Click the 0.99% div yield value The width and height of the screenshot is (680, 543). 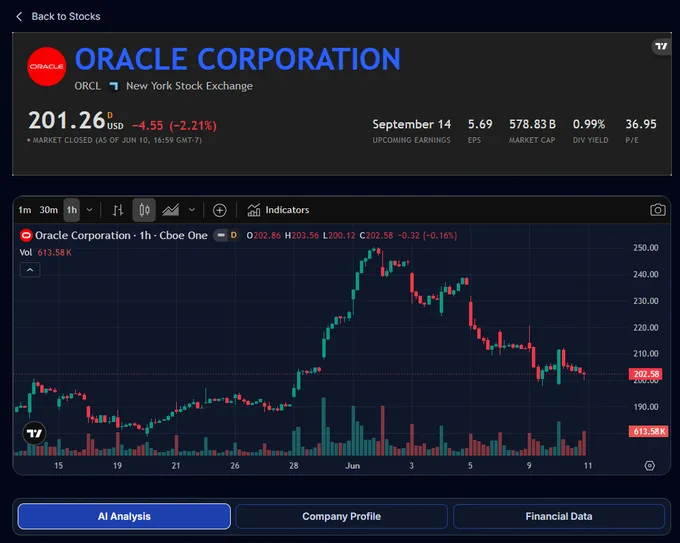pyautogui.click(x=589, y=124)
